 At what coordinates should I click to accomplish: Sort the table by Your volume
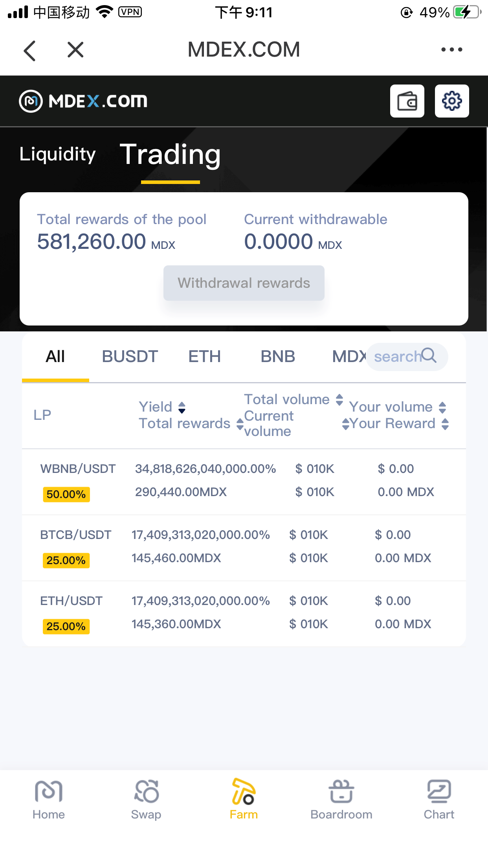(x=442, y=407)
